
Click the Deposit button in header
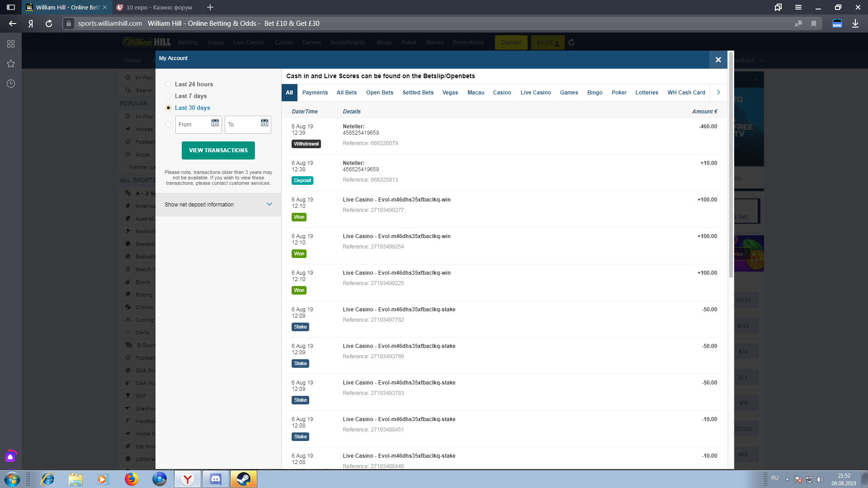[511, 42]
